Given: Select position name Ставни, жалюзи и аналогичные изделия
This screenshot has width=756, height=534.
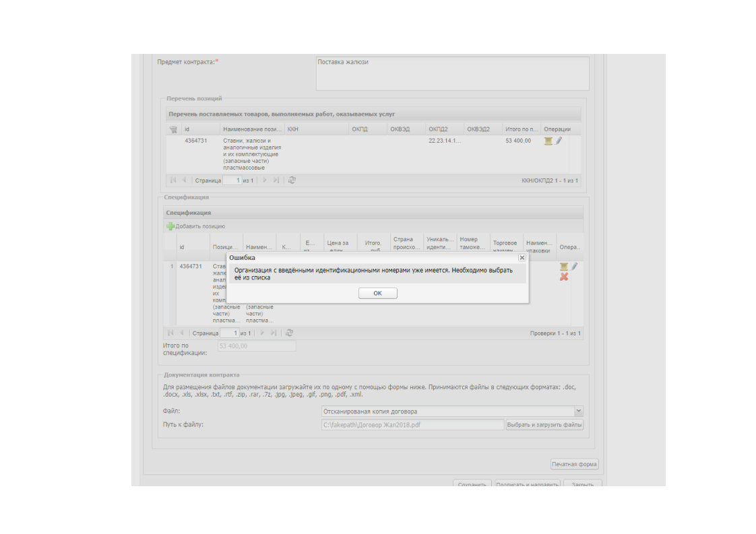Looking at the screenshot, I should click(252, 154).
